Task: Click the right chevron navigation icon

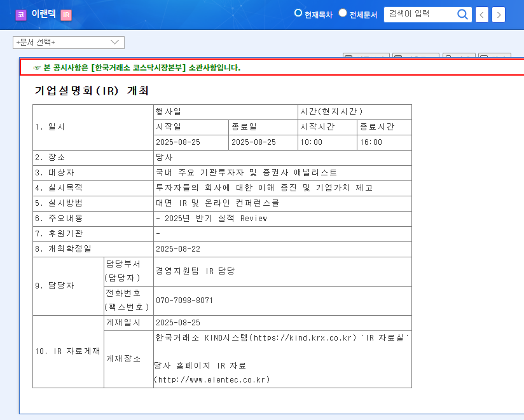Action: point(499,14)
